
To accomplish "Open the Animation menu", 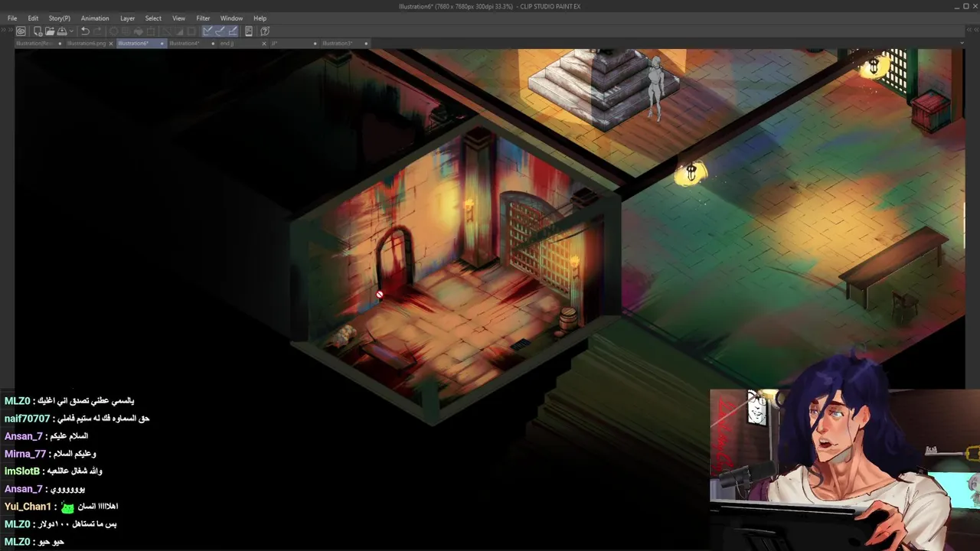I will (x=95, y=18).
